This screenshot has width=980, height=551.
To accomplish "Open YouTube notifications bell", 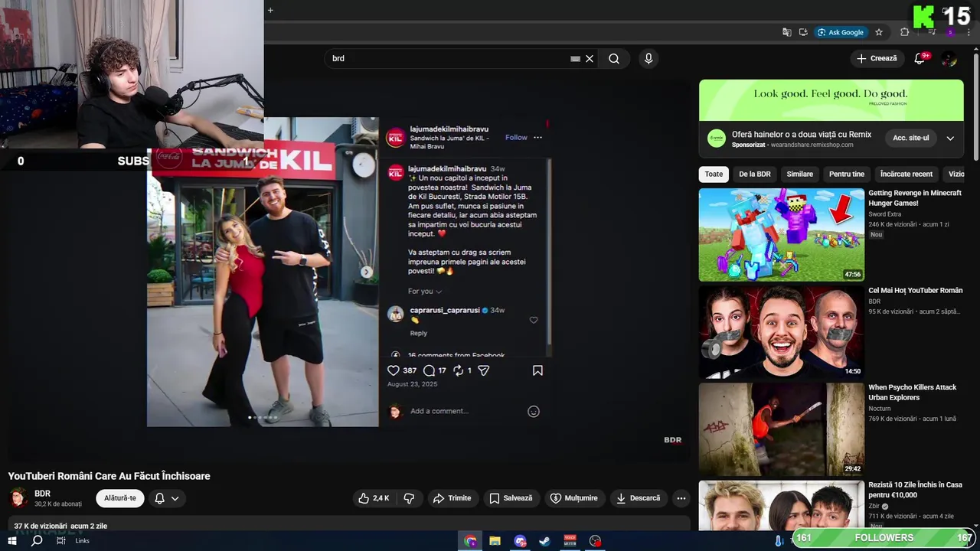I will coord(920,59).
